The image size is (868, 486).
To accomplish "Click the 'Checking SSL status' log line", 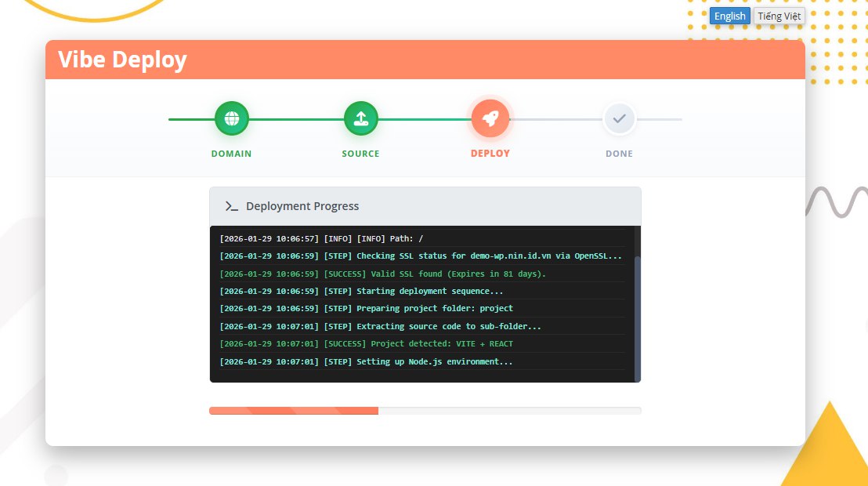I will [421, 256].
